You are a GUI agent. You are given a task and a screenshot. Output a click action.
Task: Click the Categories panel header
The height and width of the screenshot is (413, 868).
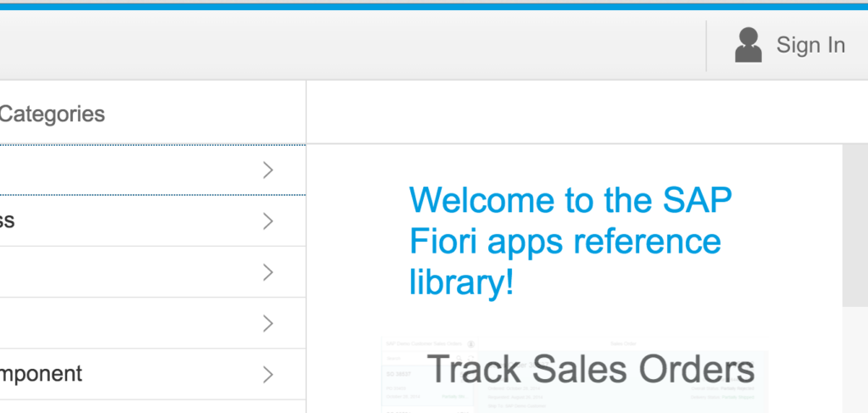pyautogui.click(x=52, y=114)
